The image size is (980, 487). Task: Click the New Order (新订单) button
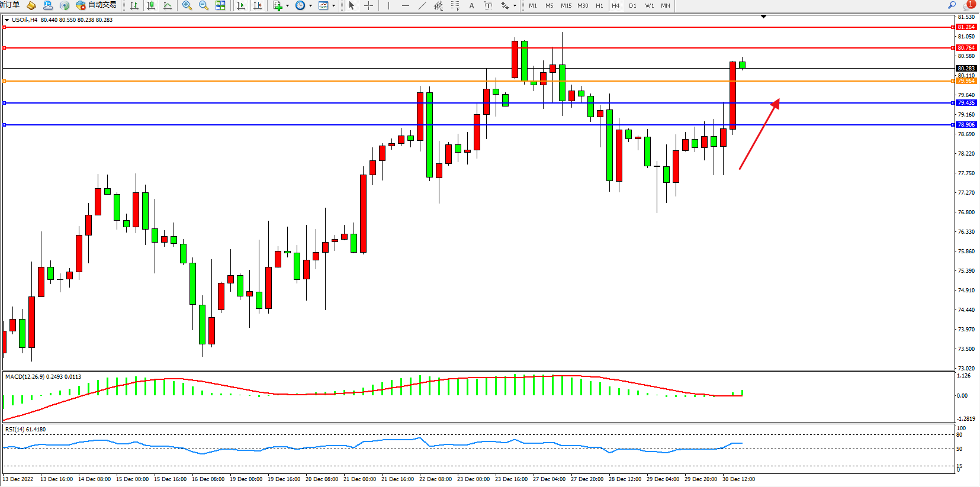click(10, 5)
